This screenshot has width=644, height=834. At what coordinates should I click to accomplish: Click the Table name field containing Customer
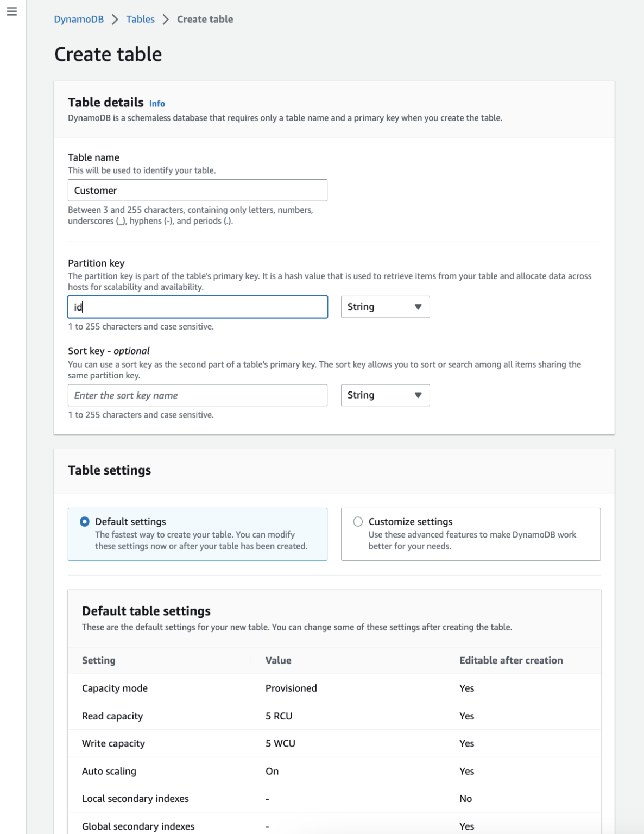pos(197,190)
